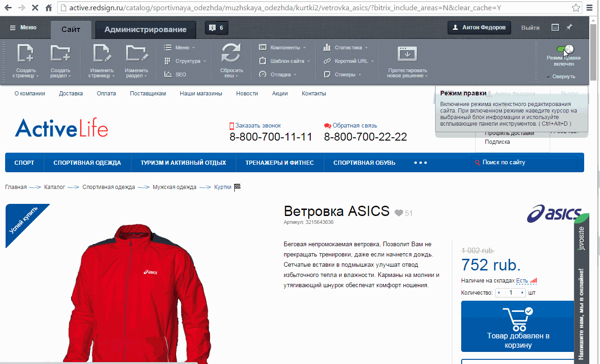Screen dimensions: 600x364
Task: Click the red jacket product image
Action: 140,293
